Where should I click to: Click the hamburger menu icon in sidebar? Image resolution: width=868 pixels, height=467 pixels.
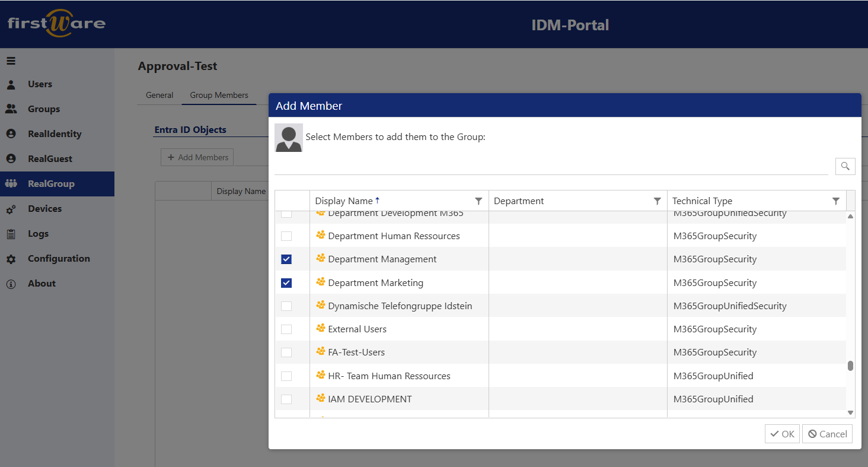coord(11,61)
